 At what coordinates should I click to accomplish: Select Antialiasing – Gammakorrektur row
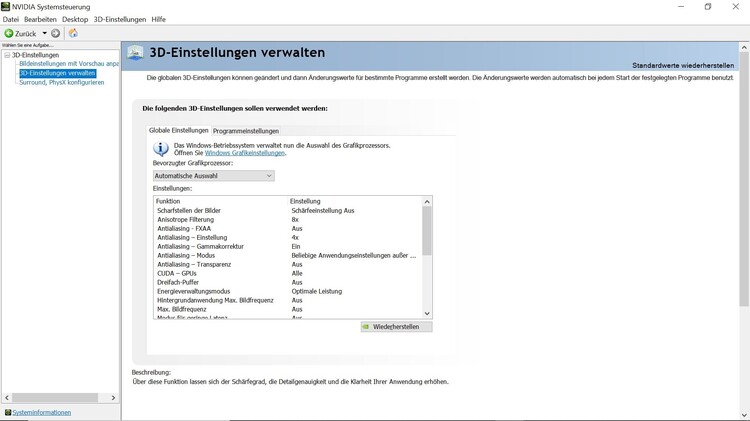pyautogui.click(x=288, y=247)
